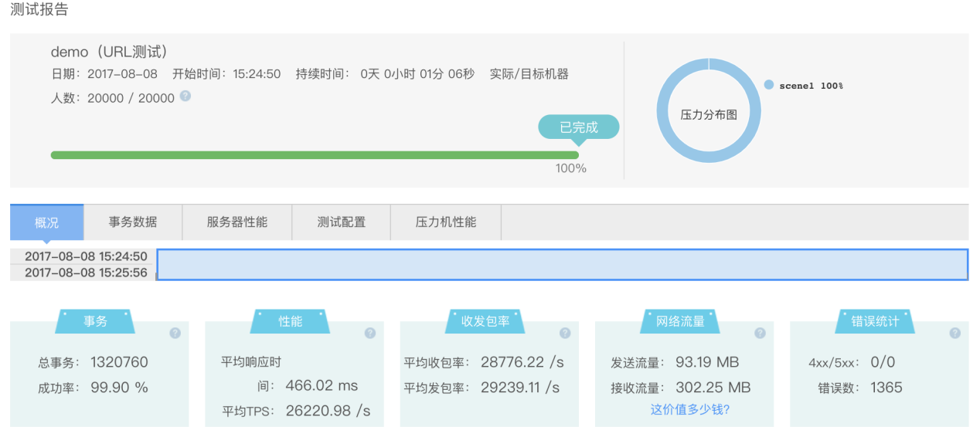Click the 事务 card header ribbon
This screenshot has width=980, height=437.
point(96,321)
